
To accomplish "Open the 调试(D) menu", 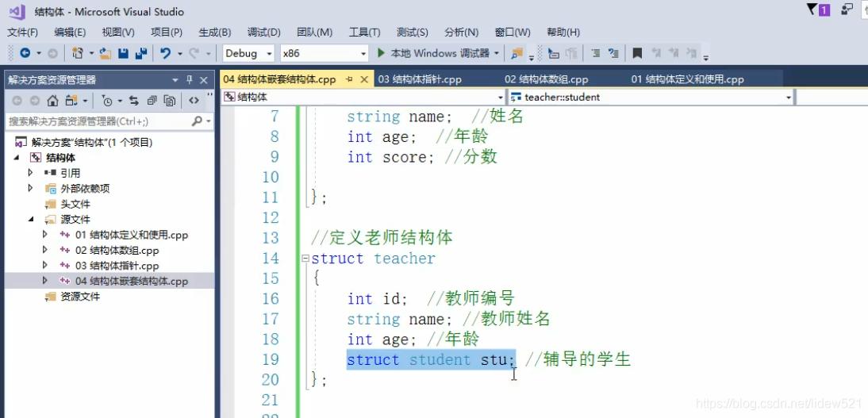I will (x=264, y=32).
